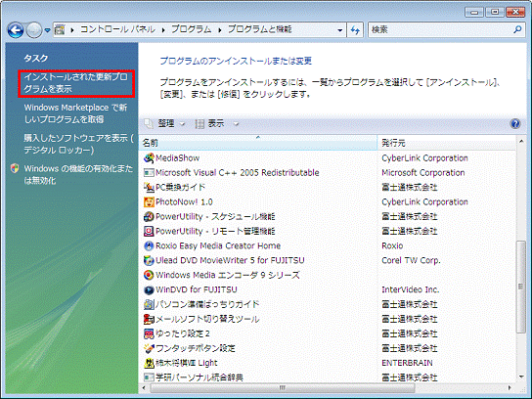Expand breadcrumb arrow after コントロール パネル
This screenshot has height=399, width=532.
[x=163, y=30]
